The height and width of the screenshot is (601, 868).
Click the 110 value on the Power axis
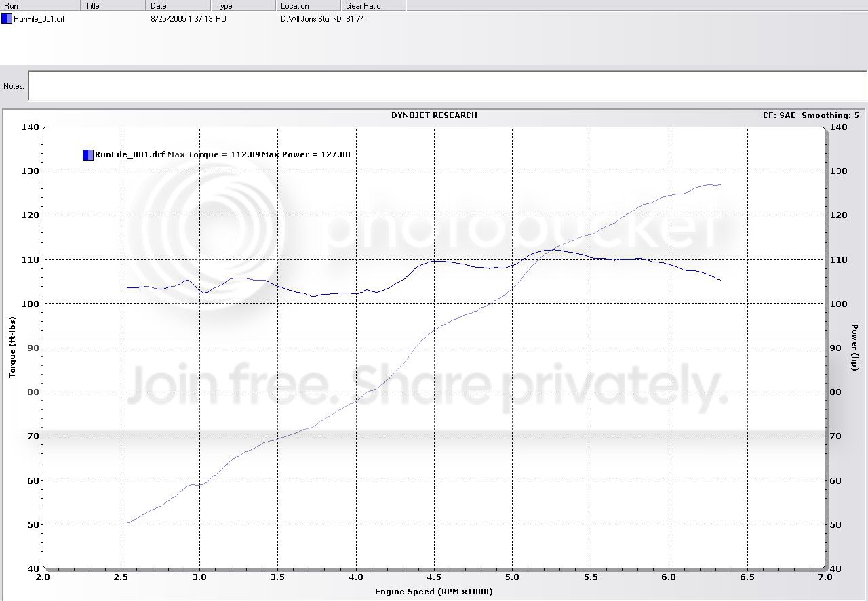[x=837, y=260]
